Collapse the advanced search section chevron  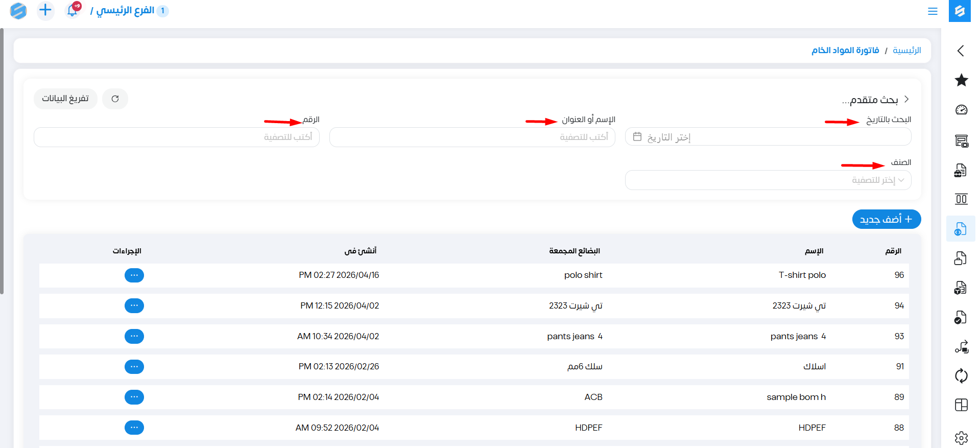[x=906, y=99]
